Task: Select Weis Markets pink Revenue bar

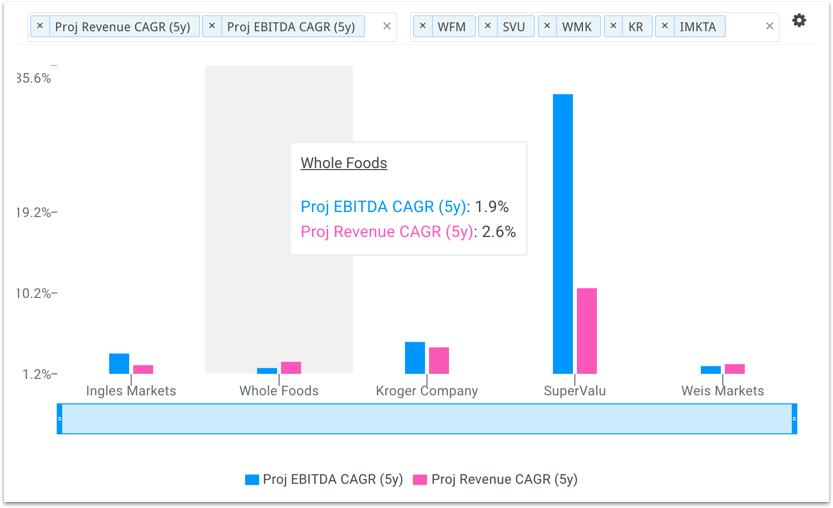Action: pos(735,369)
